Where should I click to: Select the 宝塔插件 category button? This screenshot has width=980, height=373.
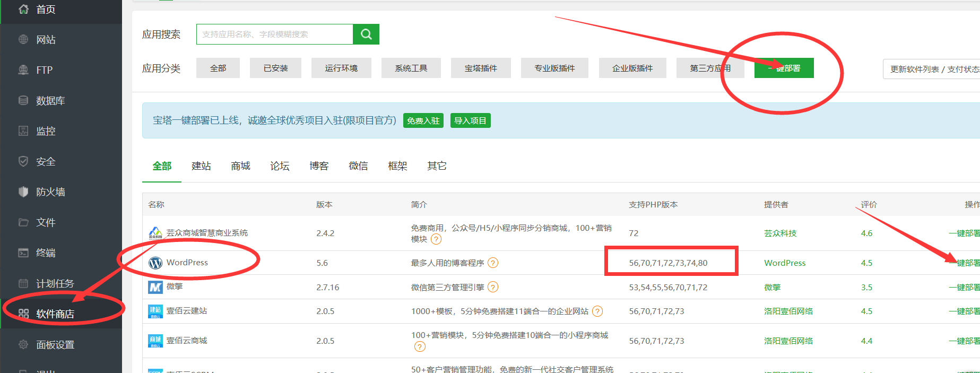point(481,68)
